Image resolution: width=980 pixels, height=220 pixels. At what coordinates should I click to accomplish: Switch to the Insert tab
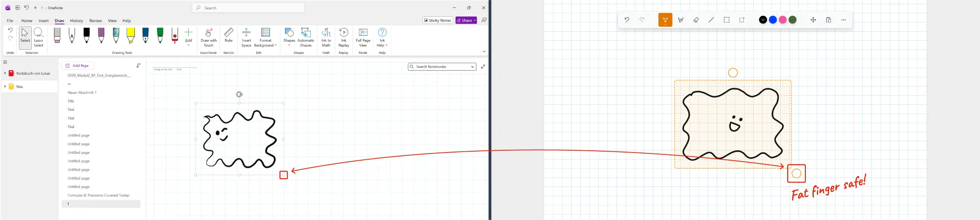[x=44, y=21]
